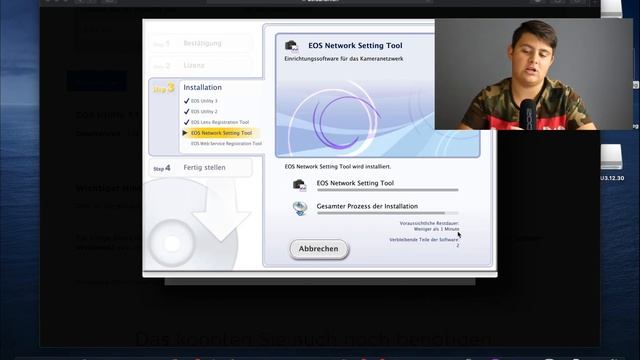Screen dimensions: 640x360
Task: Click the EOS Network Setting Tool progress bar
Action: point(388,190)
